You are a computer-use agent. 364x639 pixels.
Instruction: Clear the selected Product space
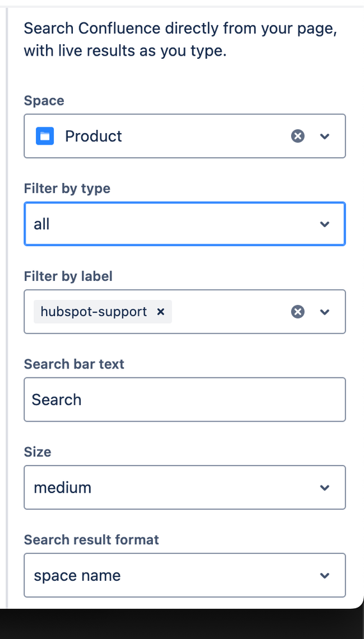pyautogui.click(x=297, y=136)
